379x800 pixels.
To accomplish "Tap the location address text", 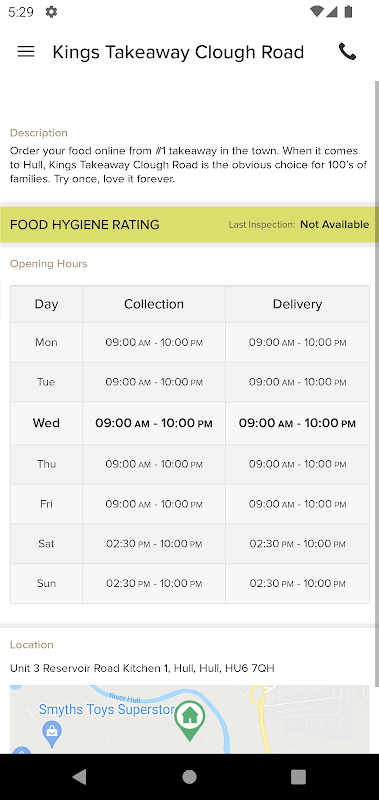I will pos(142,668).
